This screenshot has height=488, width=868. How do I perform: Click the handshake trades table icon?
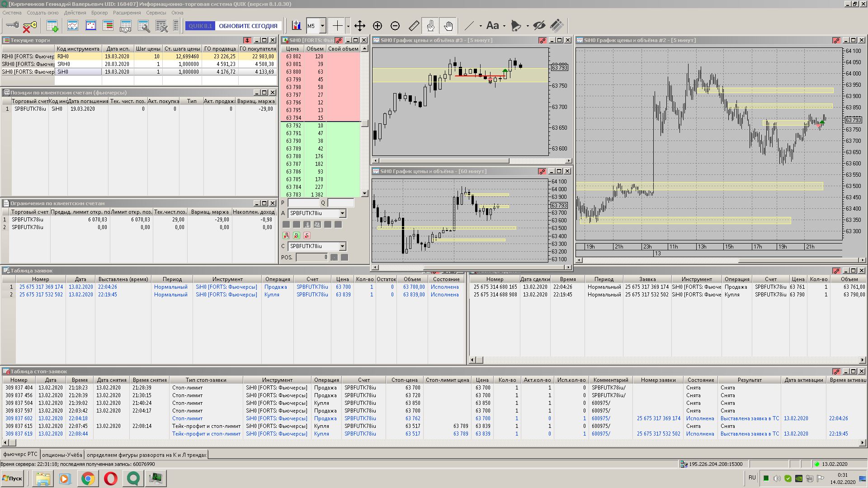tap(126, 26)
